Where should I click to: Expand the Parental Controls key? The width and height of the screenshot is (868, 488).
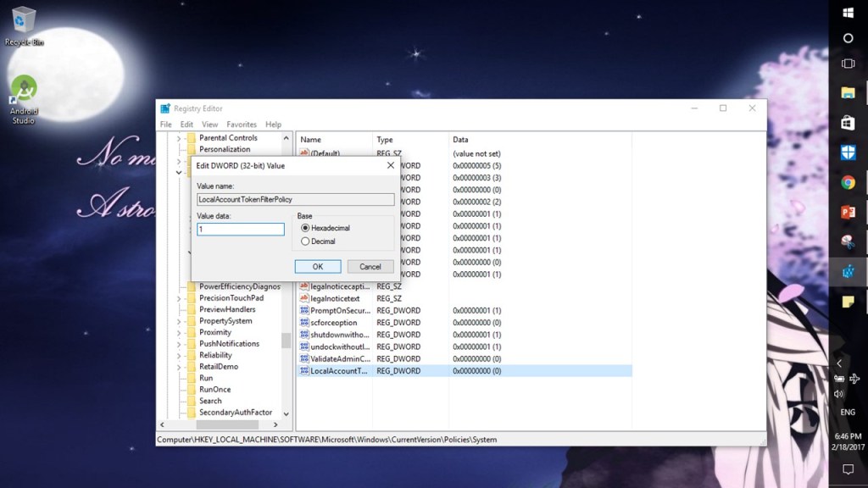[x=179, y=138]
